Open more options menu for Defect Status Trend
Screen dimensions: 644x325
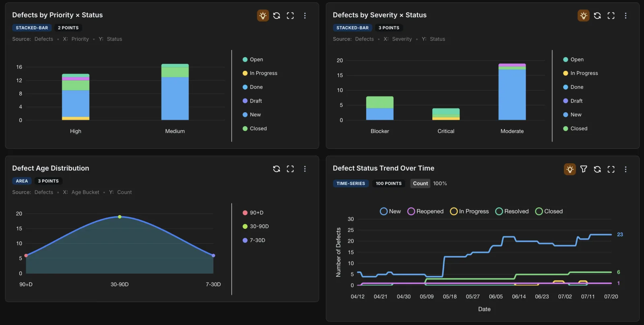click(625, 169)
